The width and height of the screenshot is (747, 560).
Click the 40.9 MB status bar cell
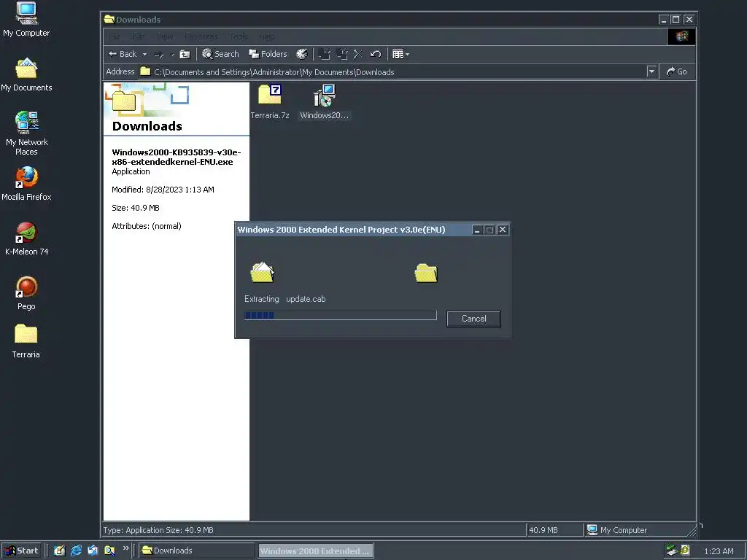click(554, 530)
